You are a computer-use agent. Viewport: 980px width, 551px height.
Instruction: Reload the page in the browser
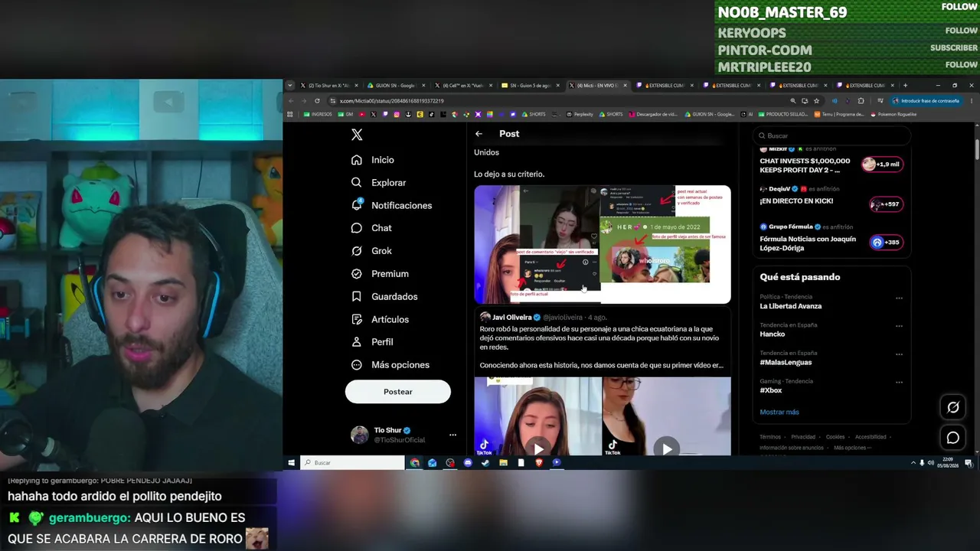click(x=317, y=101)
